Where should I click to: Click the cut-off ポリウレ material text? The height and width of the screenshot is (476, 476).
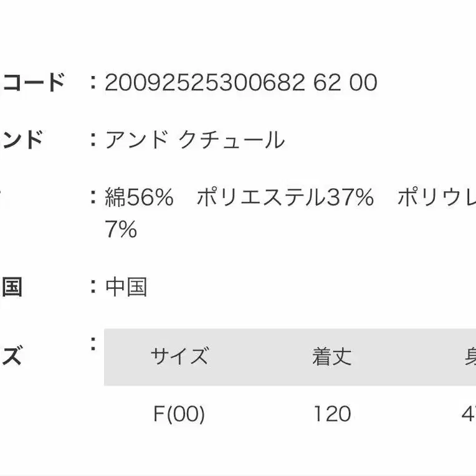(436, 198)
